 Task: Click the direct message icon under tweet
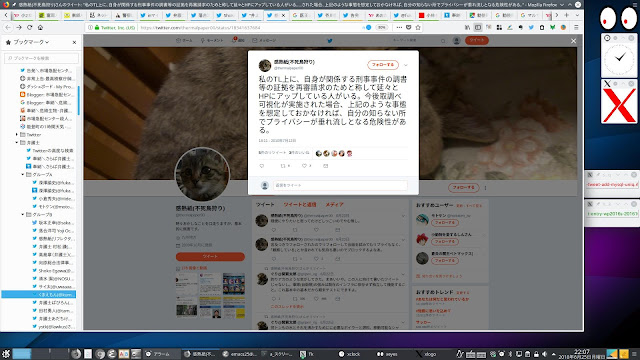[x=325, y=166]
